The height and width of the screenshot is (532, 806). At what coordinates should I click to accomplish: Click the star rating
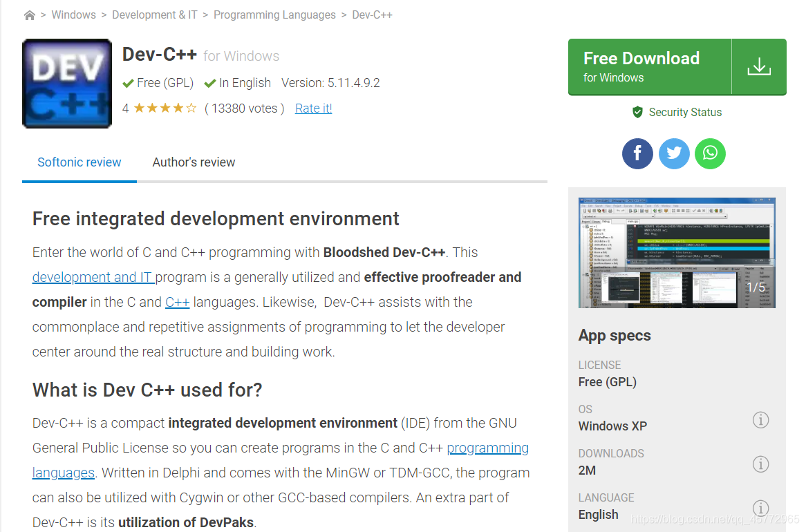165,108
